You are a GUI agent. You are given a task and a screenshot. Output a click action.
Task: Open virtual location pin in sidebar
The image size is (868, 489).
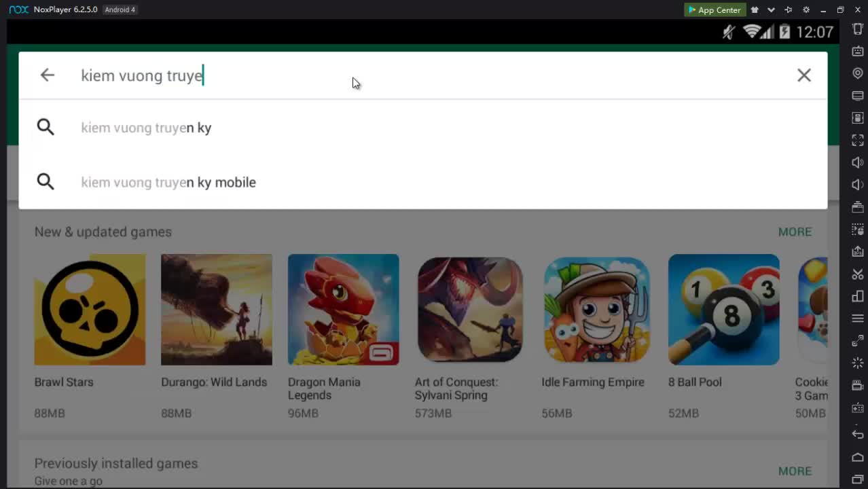coord(858,73)
